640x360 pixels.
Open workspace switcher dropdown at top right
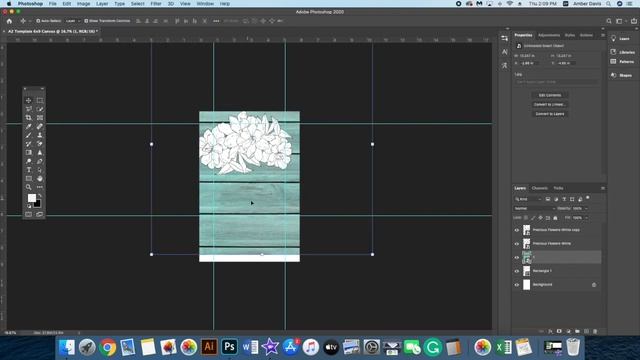620,21
